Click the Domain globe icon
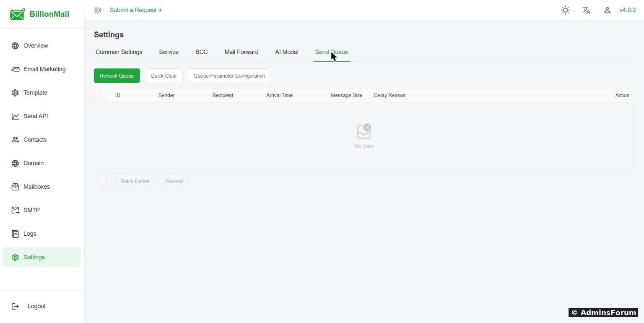The height and width of the screenshot is (323, 644). pyautogui.click(x=15, y=163)
